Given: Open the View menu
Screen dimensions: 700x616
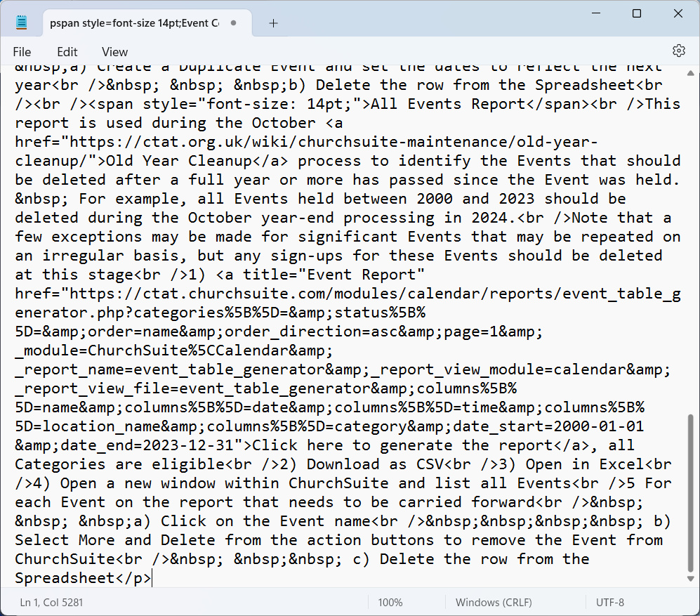Looking at the screenshot, I should click(x=114, y=52).
